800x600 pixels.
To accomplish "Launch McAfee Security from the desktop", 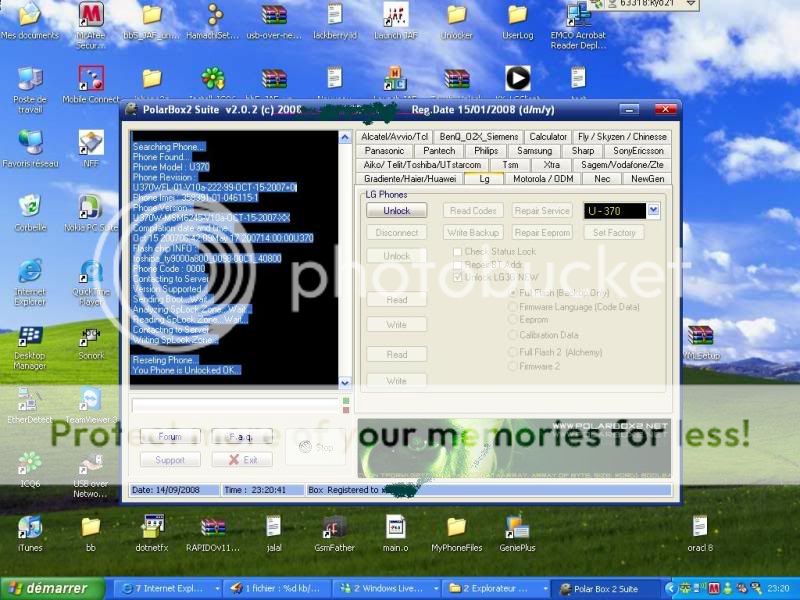I will tap(91, 24).
